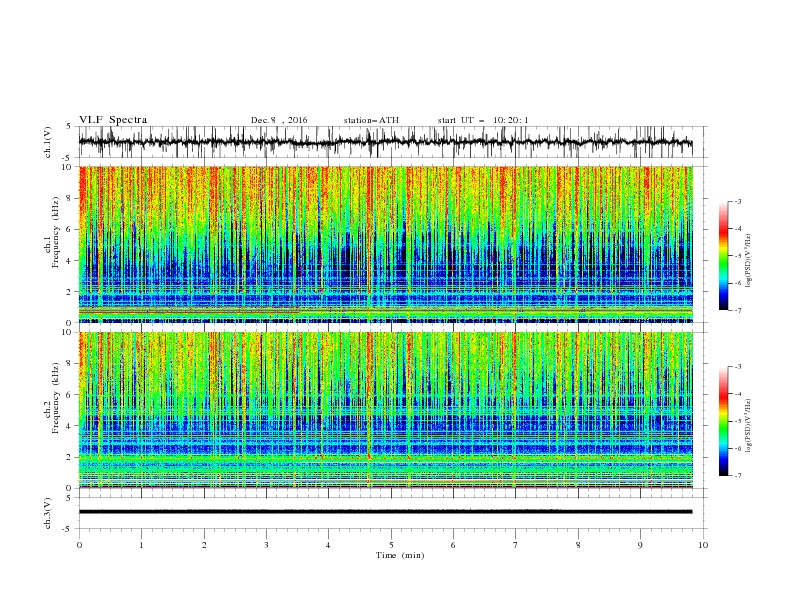
Task: Click the "4" tick on the time axis
Action: [x=328, y=545]
